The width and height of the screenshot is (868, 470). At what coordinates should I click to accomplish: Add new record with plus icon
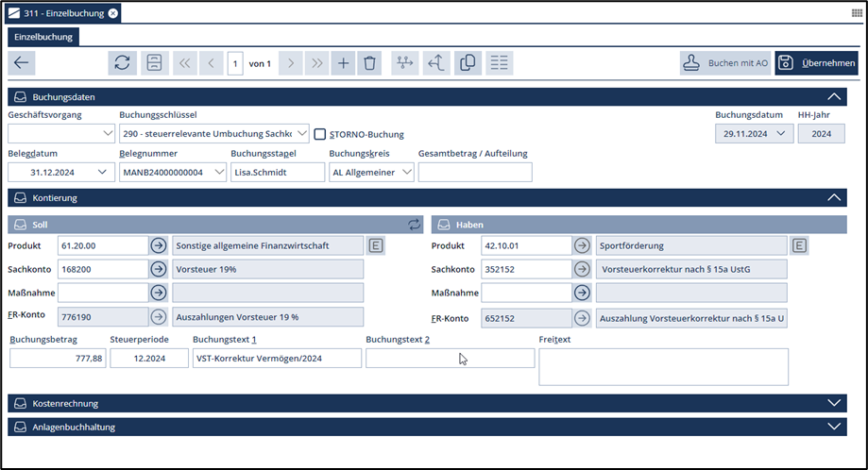click(343, 63)
